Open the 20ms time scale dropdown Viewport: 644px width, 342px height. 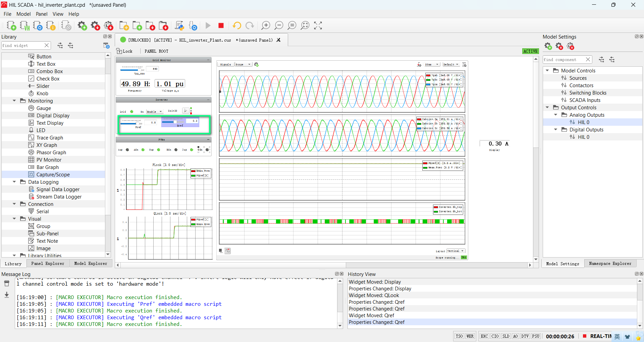(x=432, y=64)
